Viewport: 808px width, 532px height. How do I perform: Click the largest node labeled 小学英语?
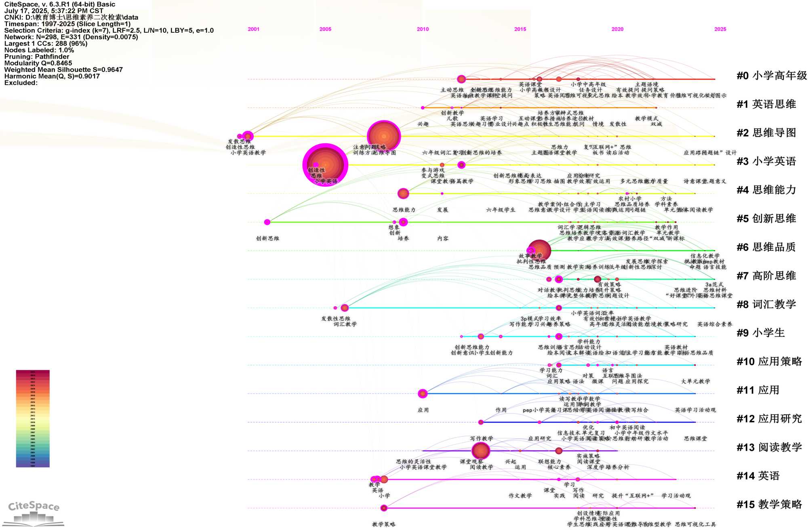[x=325, y=165]
